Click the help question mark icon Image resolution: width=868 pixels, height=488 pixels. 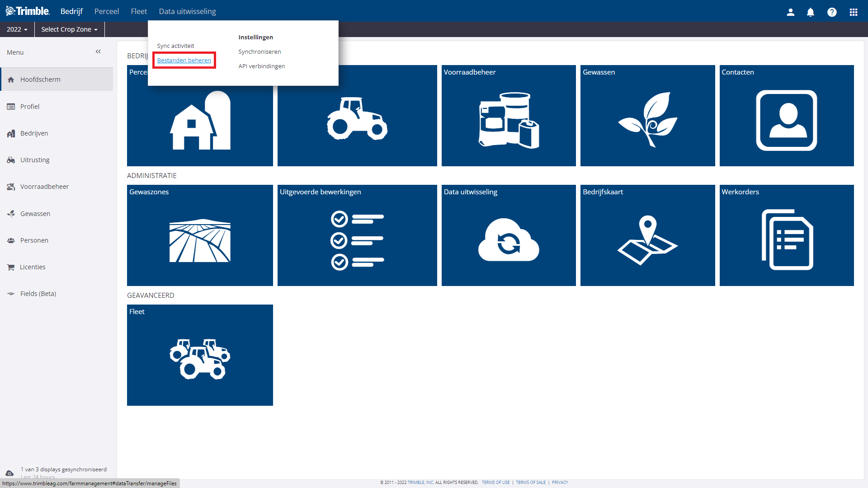(832, 12)
